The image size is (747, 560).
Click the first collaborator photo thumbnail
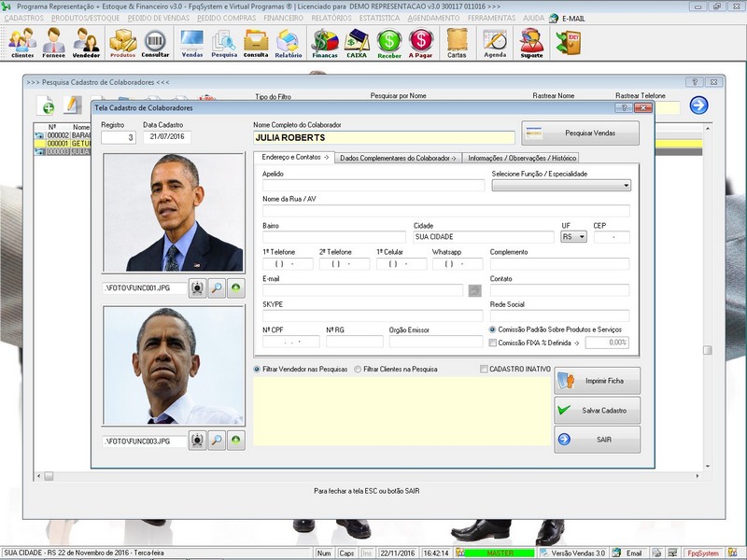174,213
